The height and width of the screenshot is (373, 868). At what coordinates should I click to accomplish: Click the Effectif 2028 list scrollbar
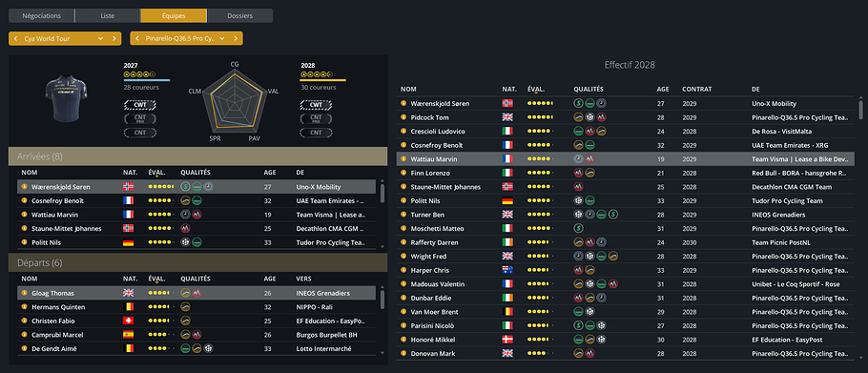point(860,109)
